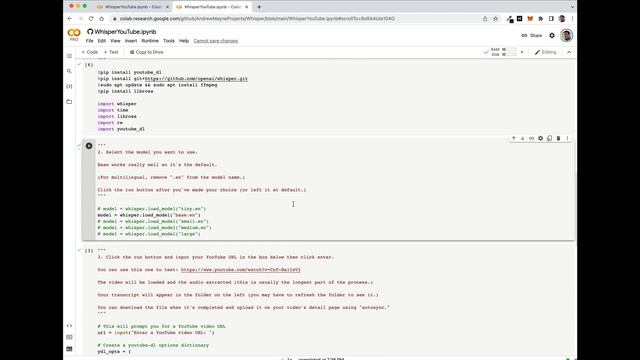Open the Tools menu

tap(169, 41)
